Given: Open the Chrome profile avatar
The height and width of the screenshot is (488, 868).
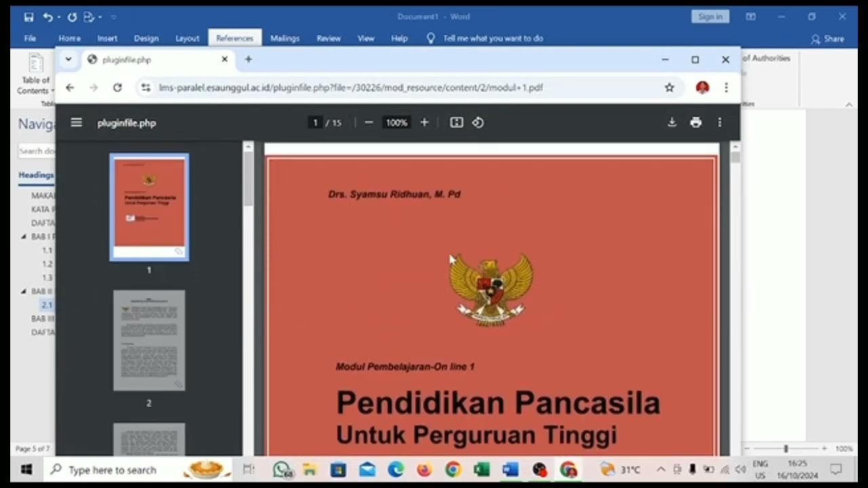Looking at the screenshot, I should coord(703,87).
